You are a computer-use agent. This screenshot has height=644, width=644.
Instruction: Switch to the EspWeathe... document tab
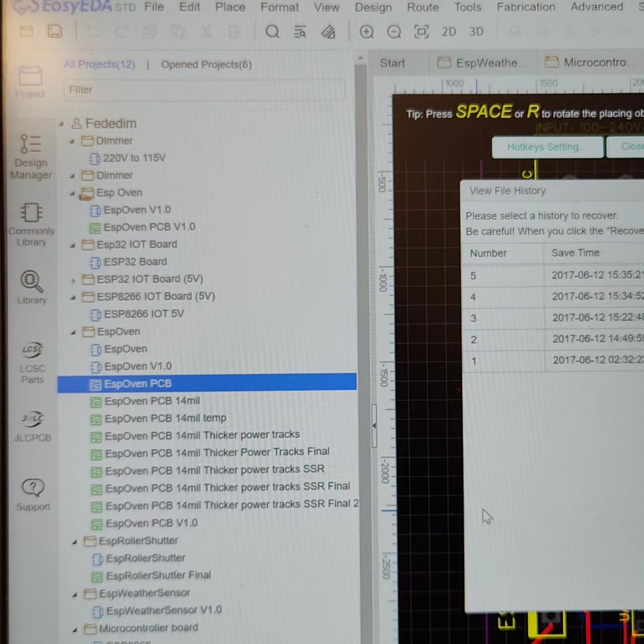[483, 63]
